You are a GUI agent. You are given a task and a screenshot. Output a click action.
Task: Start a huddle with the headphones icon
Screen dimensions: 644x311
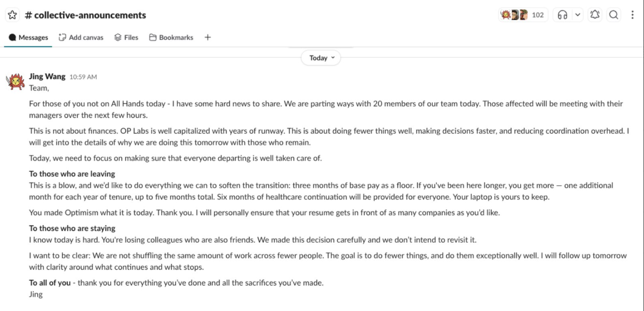pos(563,15)
